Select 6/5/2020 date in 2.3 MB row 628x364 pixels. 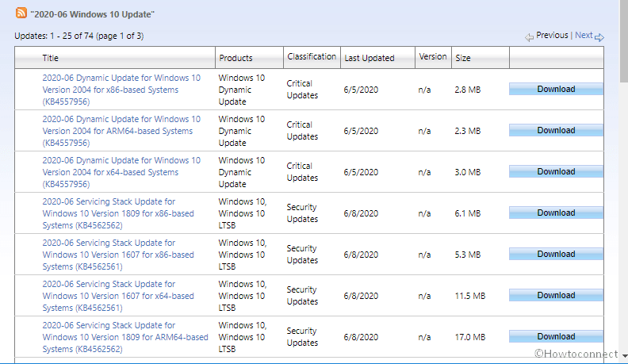pos(361,131)
